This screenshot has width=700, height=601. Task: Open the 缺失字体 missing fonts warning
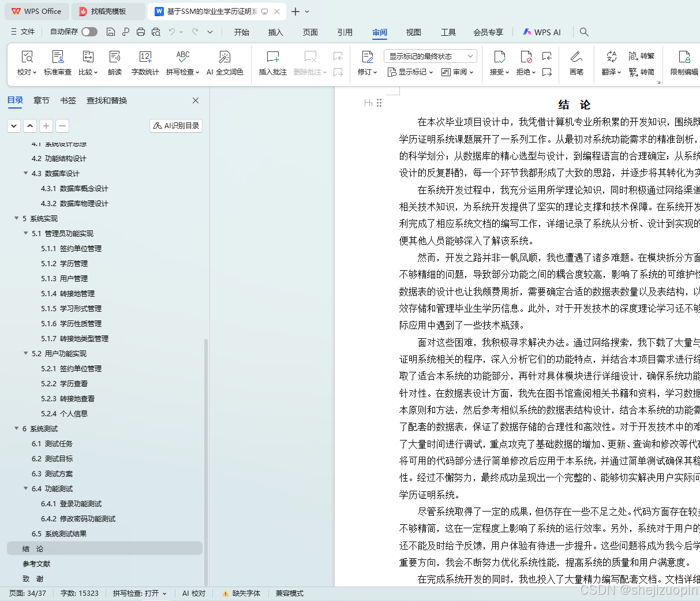(246, 593)
